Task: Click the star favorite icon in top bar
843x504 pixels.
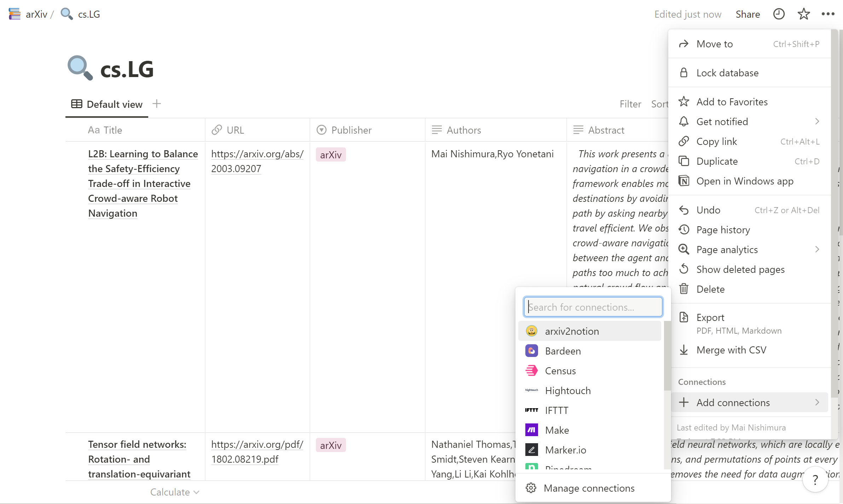Action: pyautogui.click(x=803, y=14)
